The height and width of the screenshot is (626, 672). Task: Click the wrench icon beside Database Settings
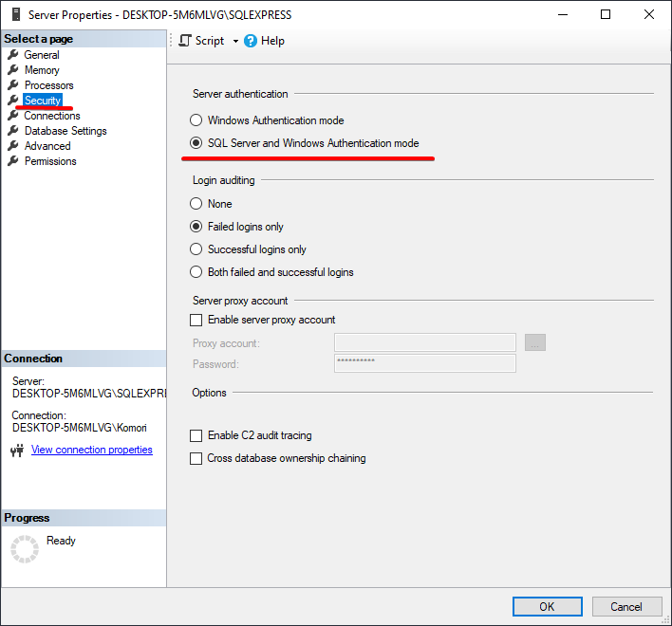[x=13, y=131]
